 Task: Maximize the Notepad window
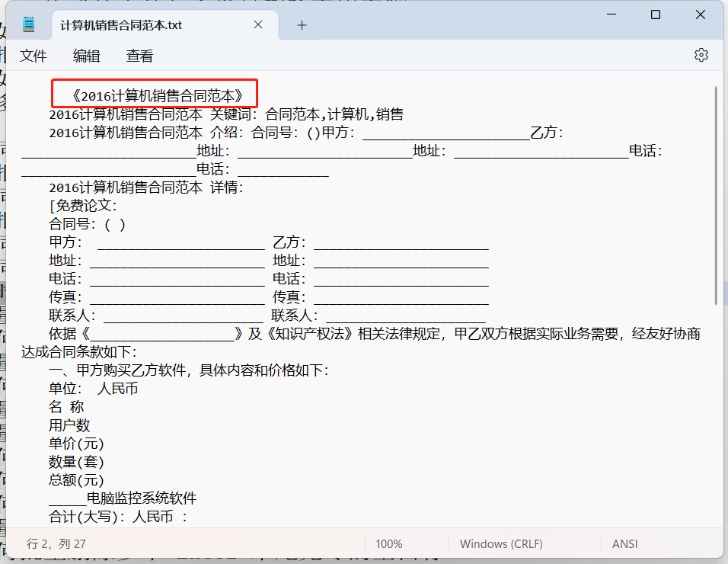click(656, 15)
